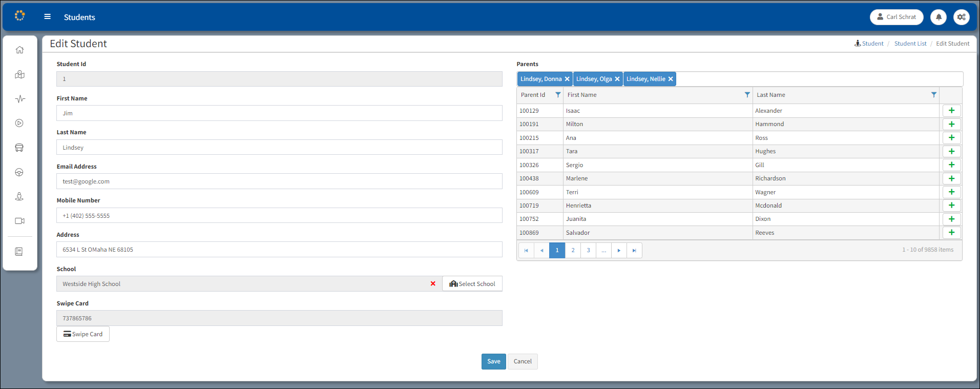Click the app logo icon
The width and height of the screenshot is (980, 389).
[19, 16]
